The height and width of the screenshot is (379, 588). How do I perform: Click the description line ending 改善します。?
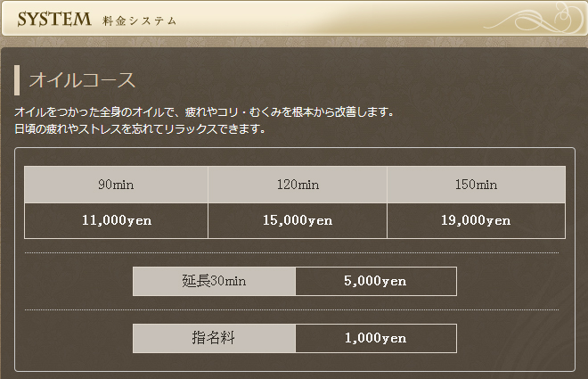click(x=204, y=111)
